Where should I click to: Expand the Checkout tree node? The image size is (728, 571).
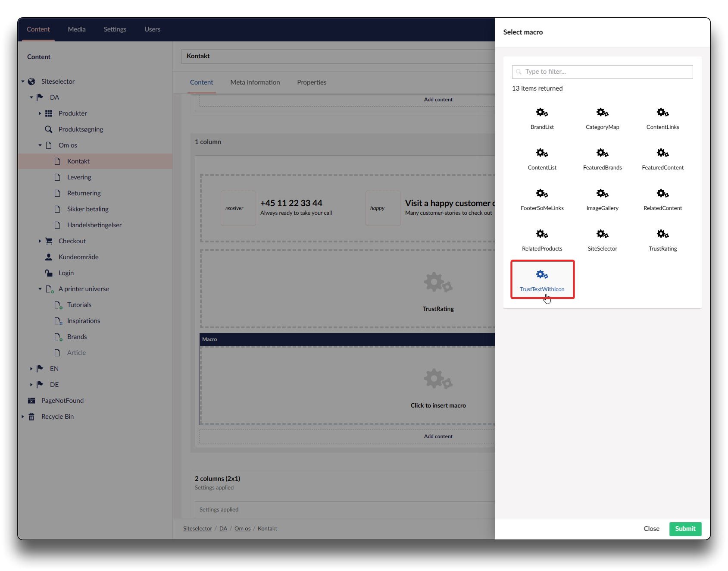(x=40, y=241)
